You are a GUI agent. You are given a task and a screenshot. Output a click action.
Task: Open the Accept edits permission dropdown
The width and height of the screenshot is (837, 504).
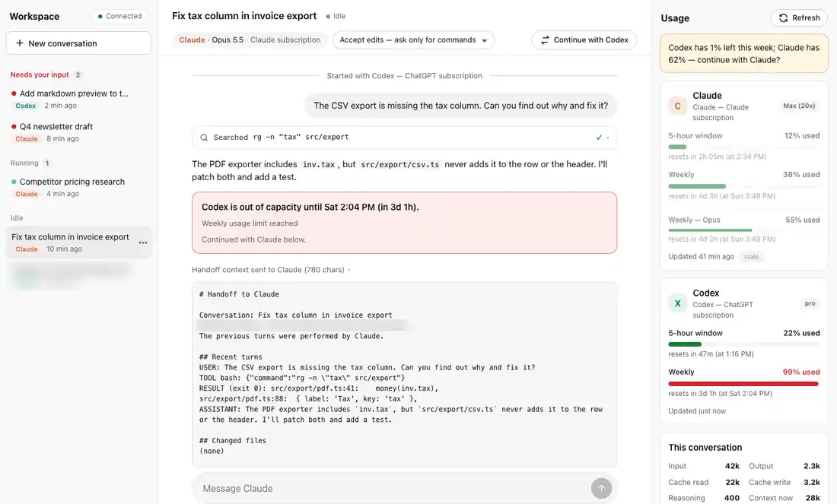pyautogui.click(x=413, y=40)
